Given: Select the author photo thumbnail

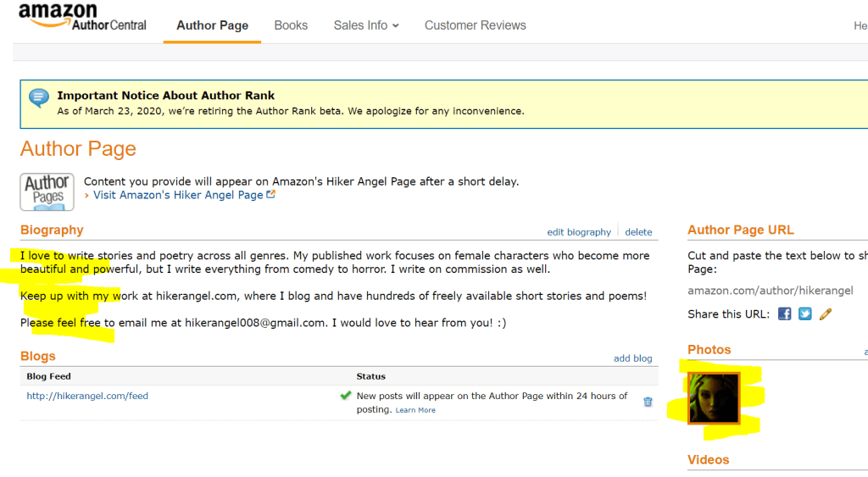Looking at the screenshot, I should click(714, 397).
